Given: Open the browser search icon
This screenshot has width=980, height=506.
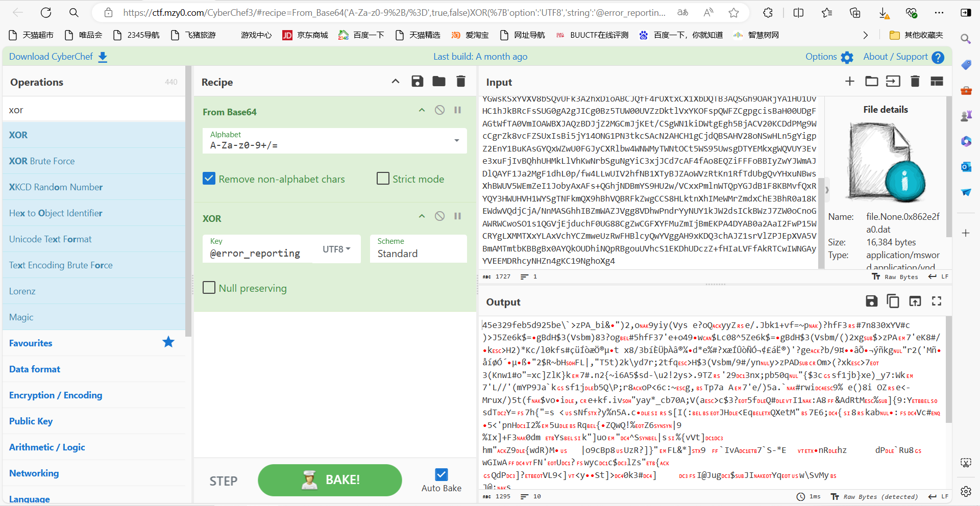Looking at the screenshot, I should (x=74, y=13).
